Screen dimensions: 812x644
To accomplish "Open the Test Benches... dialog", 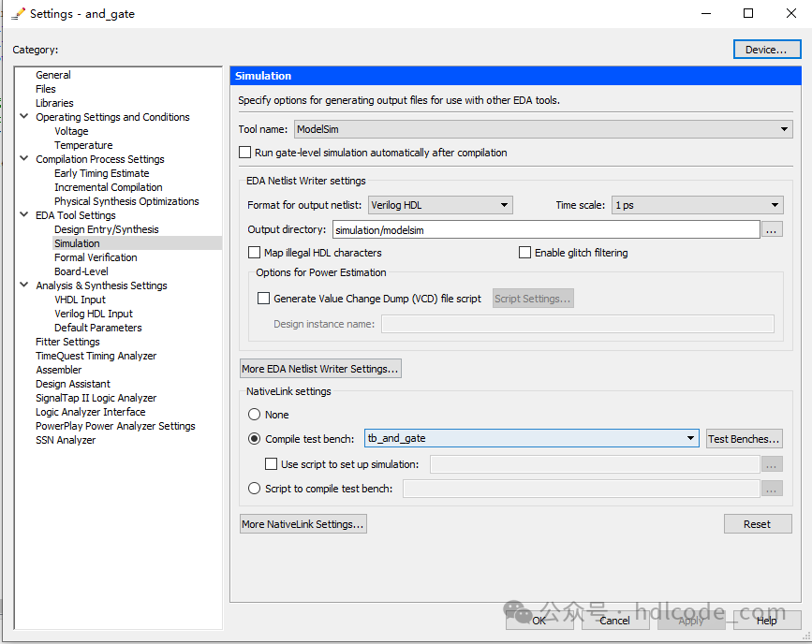I will pyautogui.click(x=745, y=439).
